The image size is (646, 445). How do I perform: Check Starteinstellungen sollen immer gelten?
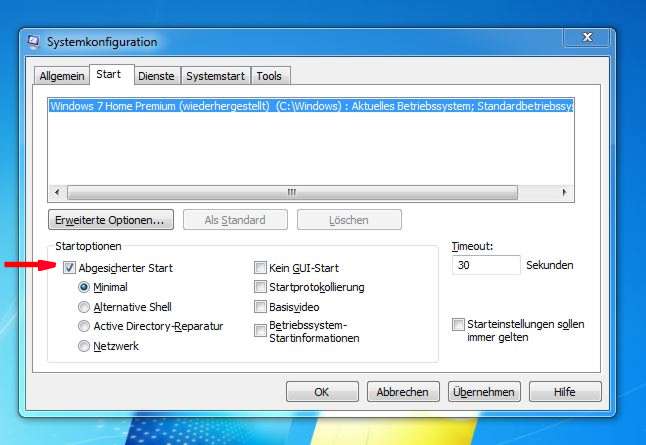tap(458, 324)
